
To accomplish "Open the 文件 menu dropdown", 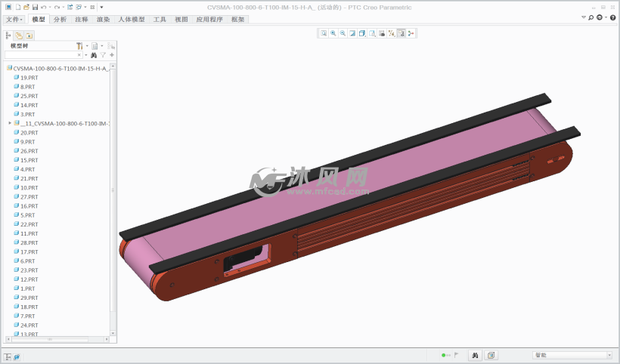I will 14,20.
